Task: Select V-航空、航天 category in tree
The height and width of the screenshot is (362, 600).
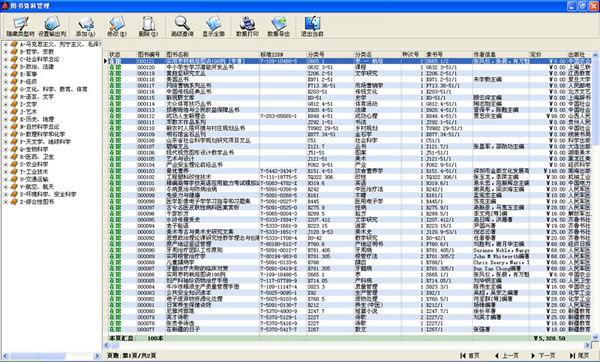Action: 37,187
